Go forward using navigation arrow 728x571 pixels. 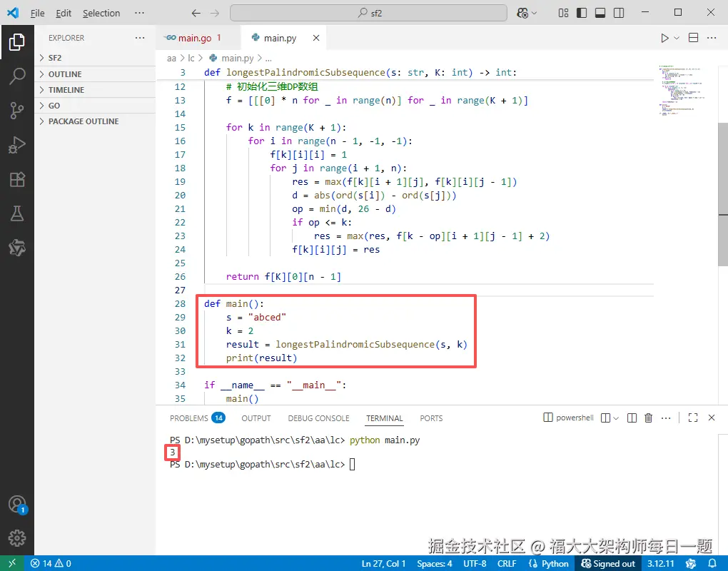click(x=215, y=13)
